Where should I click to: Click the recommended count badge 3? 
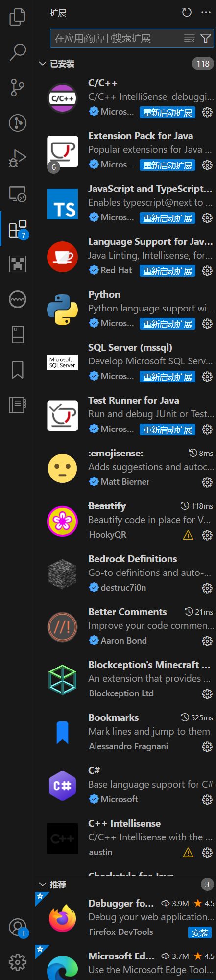[x=207, y=884]
